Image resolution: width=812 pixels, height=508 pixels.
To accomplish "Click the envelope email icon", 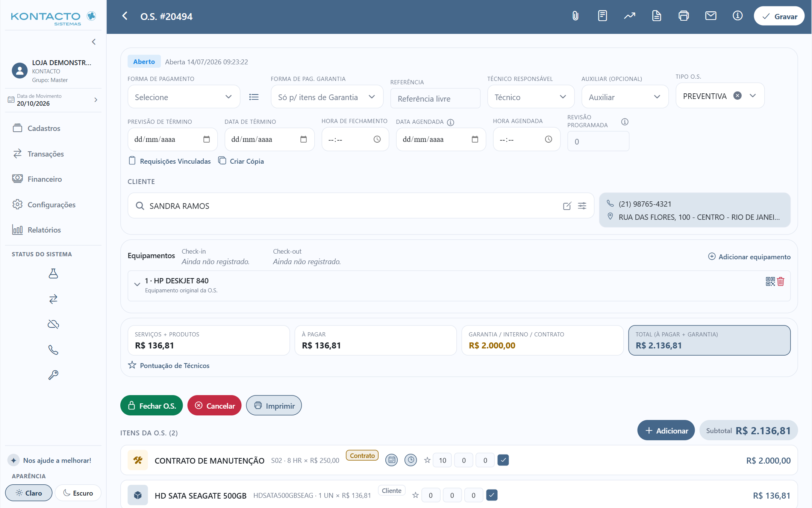I will (710, 16).
